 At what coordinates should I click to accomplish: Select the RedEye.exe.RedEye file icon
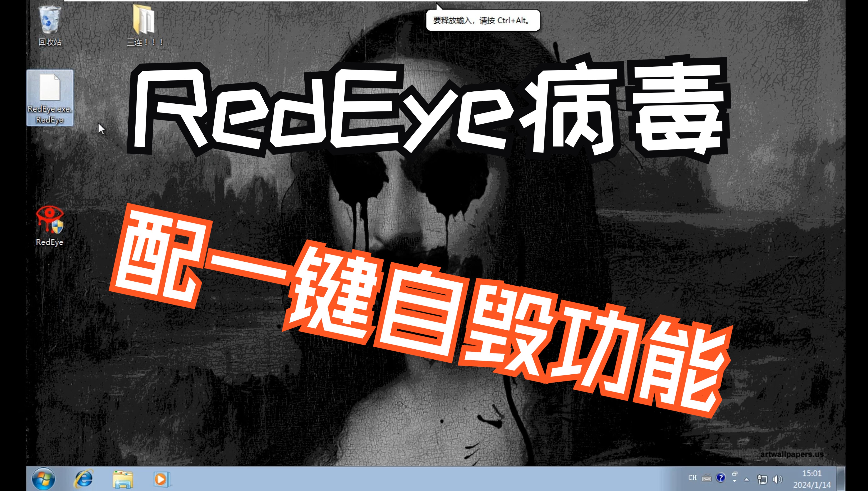tap(50, 98)
